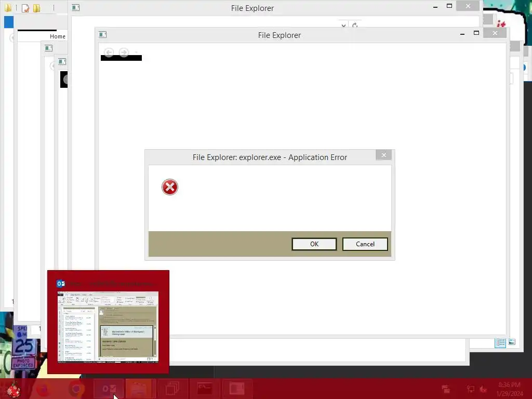This screenshot has height=399, width=532.
Task: Maximize the rear File Explorer window
Action: click(449, 6)
